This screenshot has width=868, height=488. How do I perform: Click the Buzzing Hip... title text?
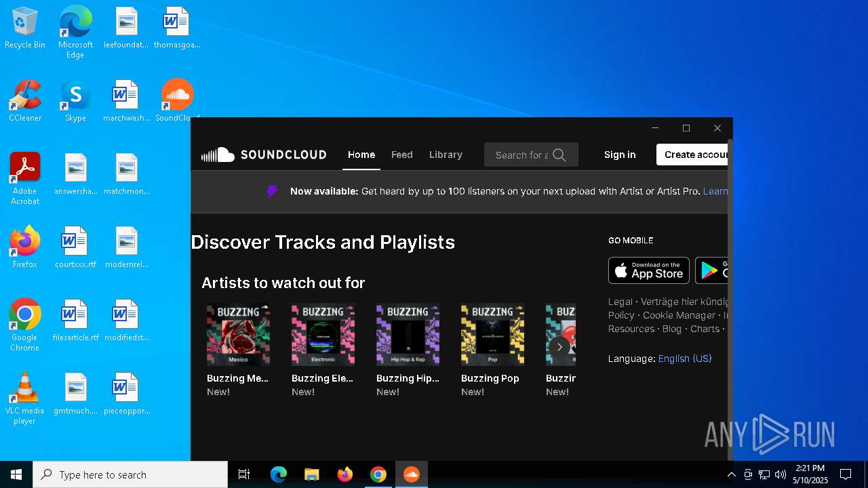coord(408,378)
